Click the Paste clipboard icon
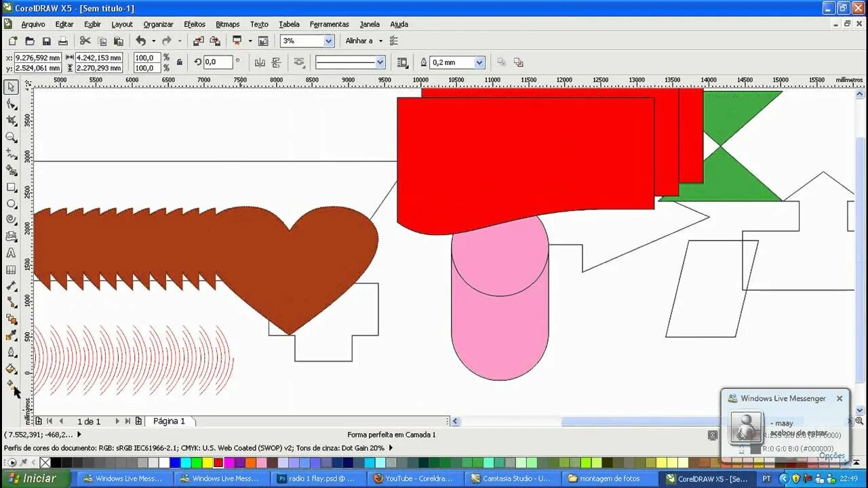The width and height of the screenshot is (868, 488). [x=119, y=41]
